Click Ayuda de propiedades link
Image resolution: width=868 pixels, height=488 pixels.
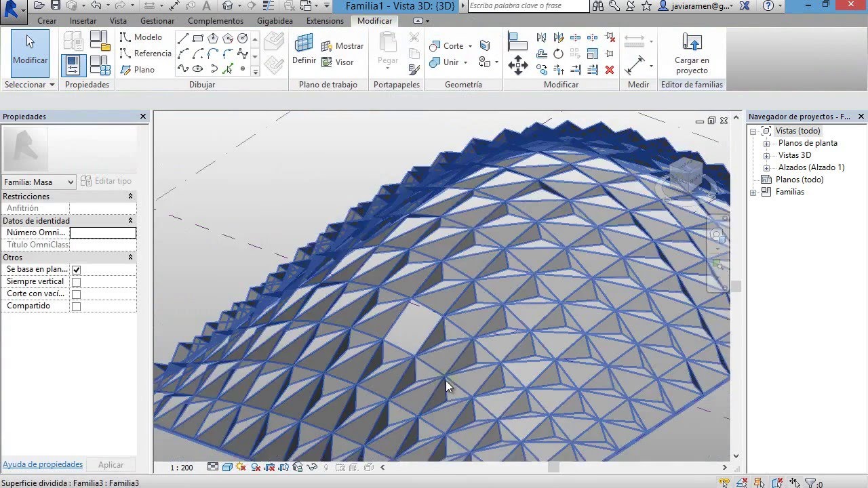click(43, 464)
